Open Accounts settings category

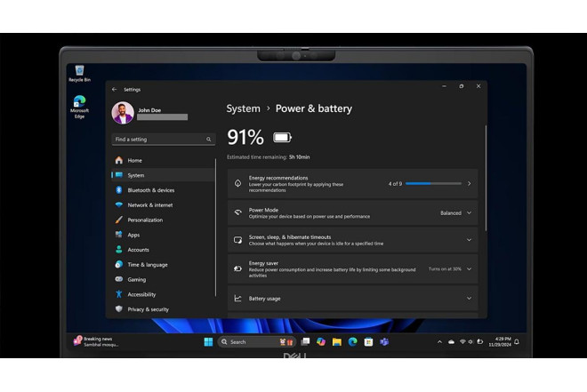[x=163, y=250]
